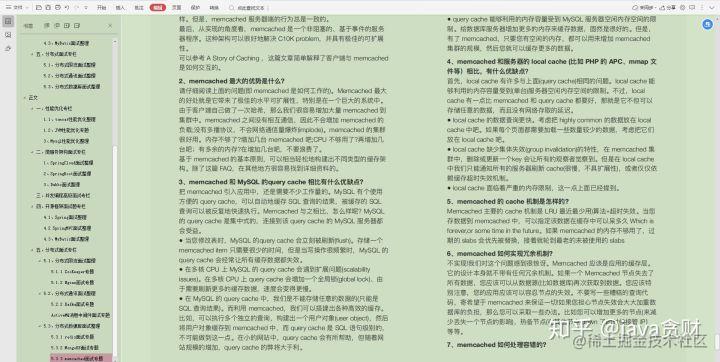Select bookmark 5.1.2 Nginx面试专题
Screen dimensions: 720x362
[73, 282]
